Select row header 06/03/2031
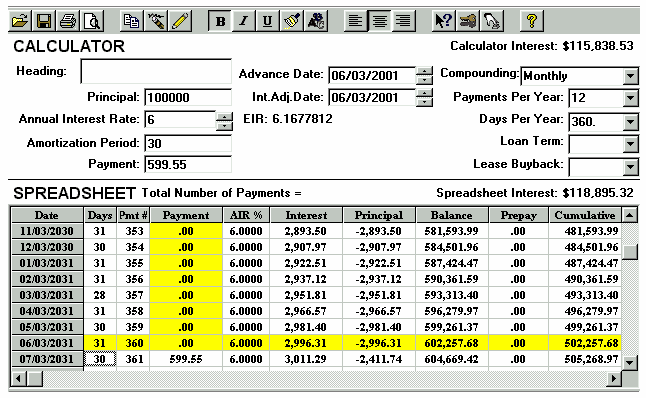The height and width of the screenshot is (398, 646). 47,343
